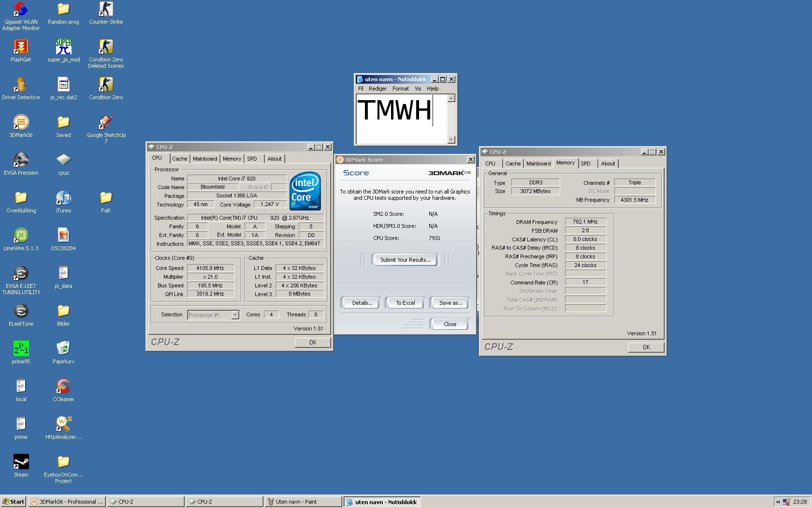The image size is (812, 508).
Task: Click system clock showing 23:28
Action: pyautogui.click(x=800, y=502)
